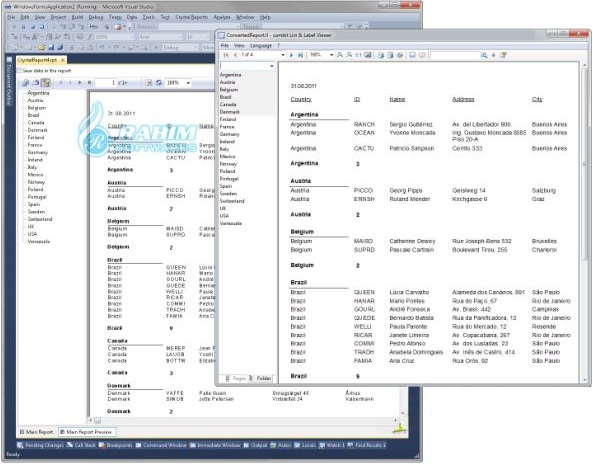This screenshot has height=464, width=593.
Task: Click open folder icon in Visual Studio toolbar
Action: coord(42,47)
